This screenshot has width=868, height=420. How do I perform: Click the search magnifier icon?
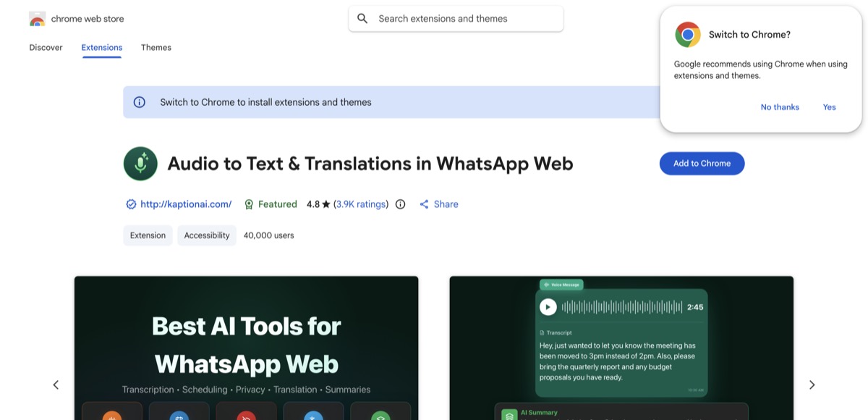(x=362, y=19)
